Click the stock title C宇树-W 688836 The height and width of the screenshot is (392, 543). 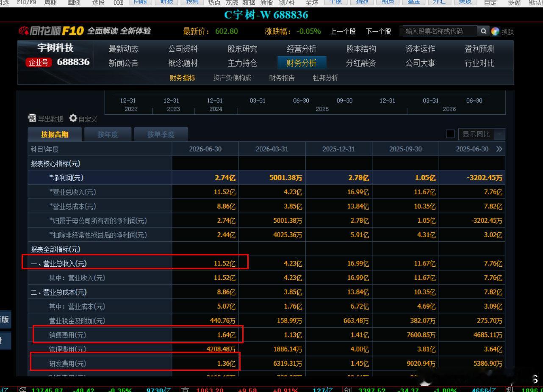click(x=266, y=15)
